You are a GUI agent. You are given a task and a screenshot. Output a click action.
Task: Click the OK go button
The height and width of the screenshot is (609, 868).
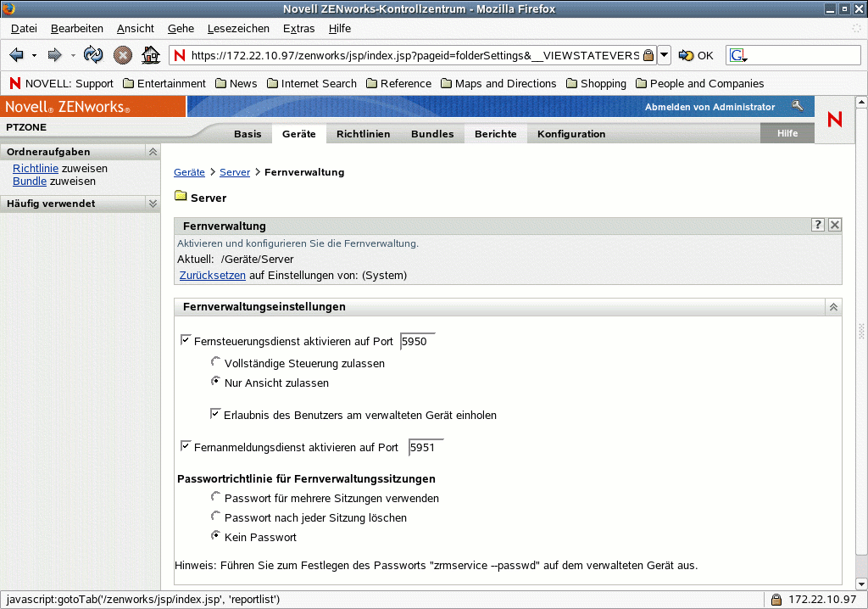(696, 55)
